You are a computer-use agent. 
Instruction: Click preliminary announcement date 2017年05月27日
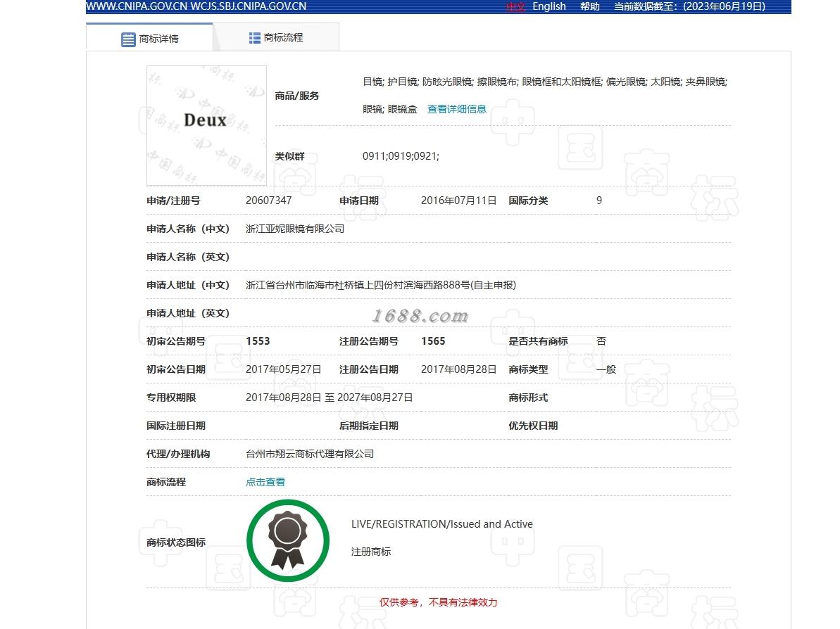tap(283, 369)
